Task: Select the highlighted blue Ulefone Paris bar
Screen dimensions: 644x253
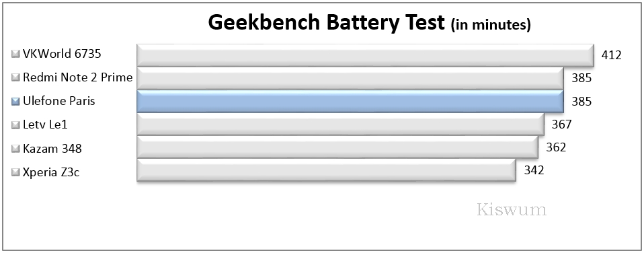Action: pyautogui.click(x=350, y=101)
